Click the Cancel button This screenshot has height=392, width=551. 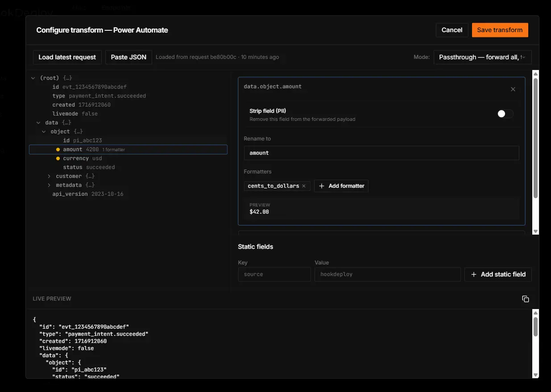pyautogui.click(x=452, y=30)
